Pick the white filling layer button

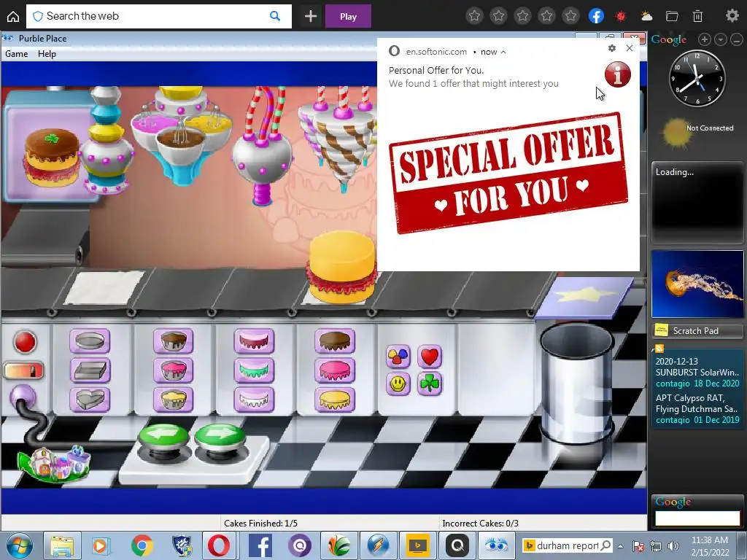point(254,400)
